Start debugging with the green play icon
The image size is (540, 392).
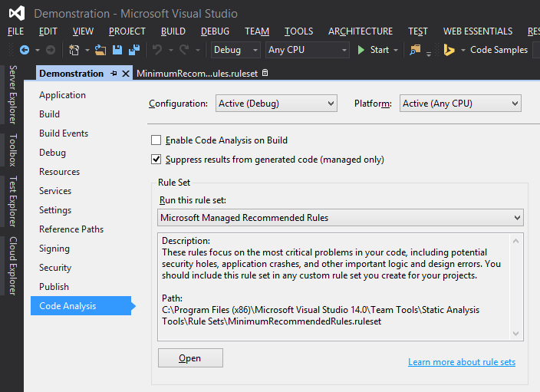(x=361, y=50)
